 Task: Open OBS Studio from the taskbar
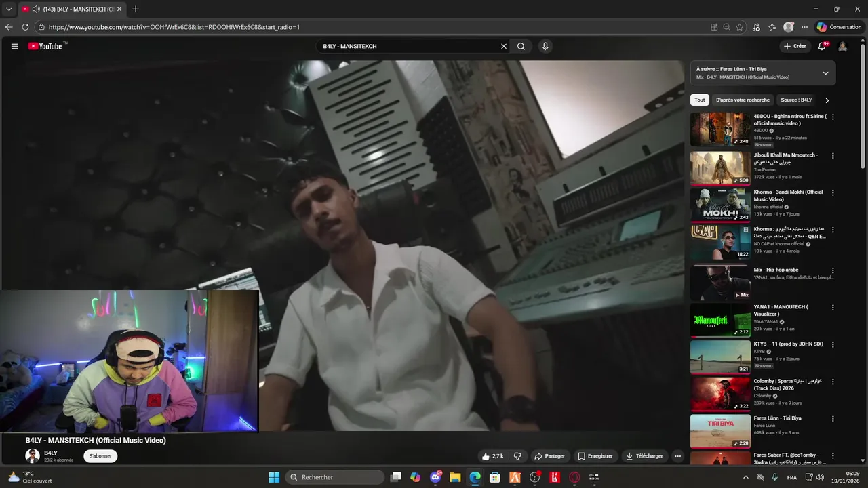click(534, 477)
